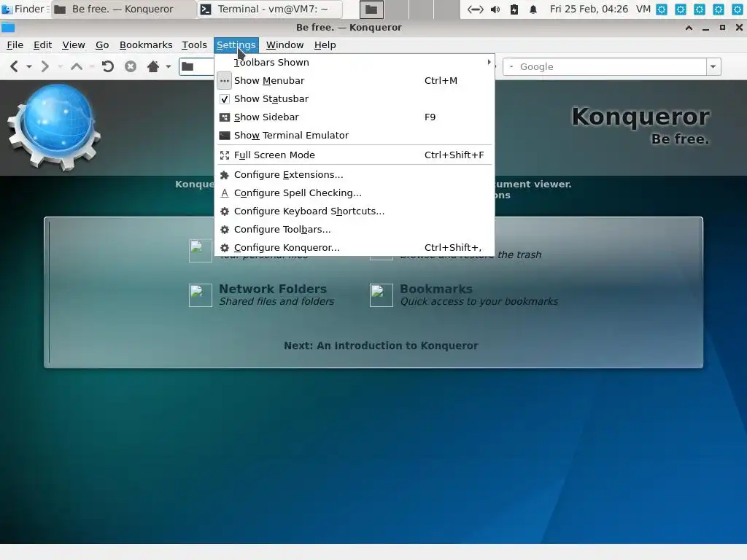Open the Tools menu
Image resolution: width=747 pixels, height=560 pixels.
194,44
